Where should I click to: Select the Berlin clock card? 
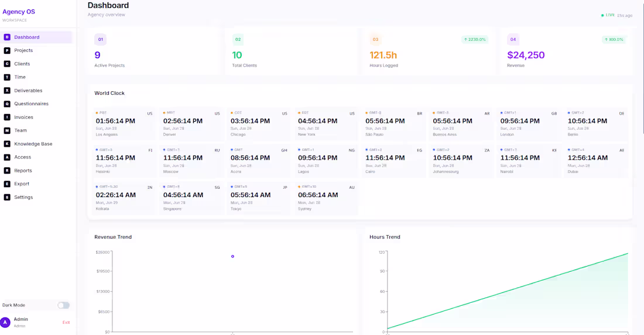(x=595, y=123)
